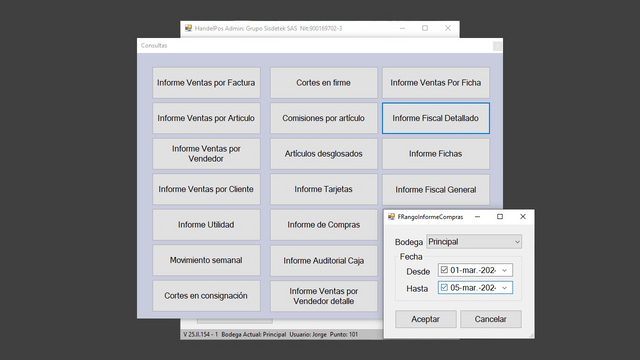The height and width of the screenshot is (360, 640).
Task: Click the FRangoInformeCompras title text
Action: 430,217
